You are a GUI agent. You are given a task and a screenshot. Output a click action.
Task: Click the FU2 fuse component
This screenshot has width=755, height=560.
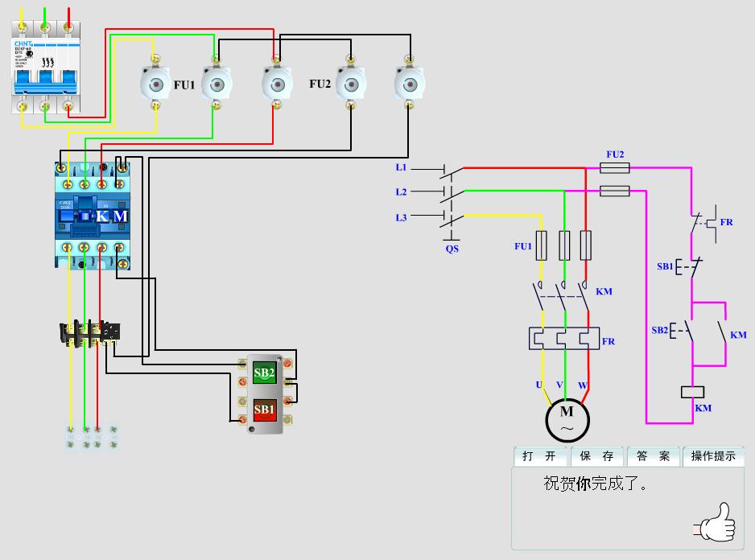(x=350, y=82)
